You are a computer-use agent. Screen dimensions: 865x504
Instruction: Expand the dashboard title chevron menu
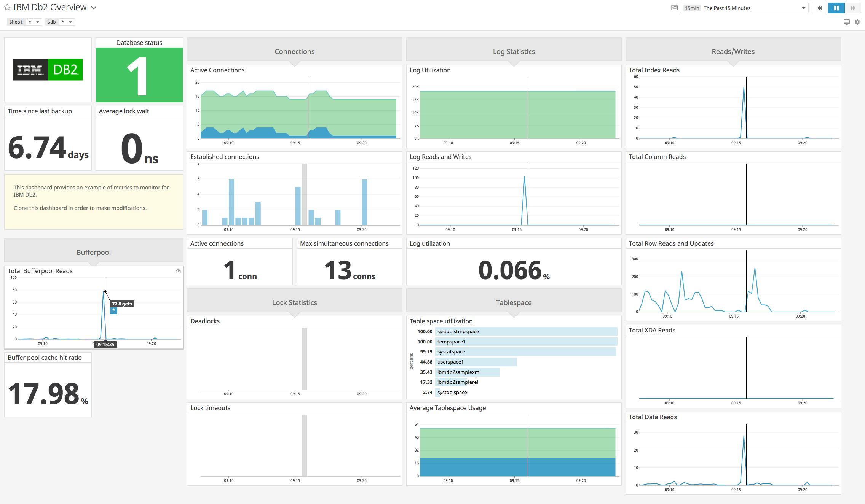93,7
